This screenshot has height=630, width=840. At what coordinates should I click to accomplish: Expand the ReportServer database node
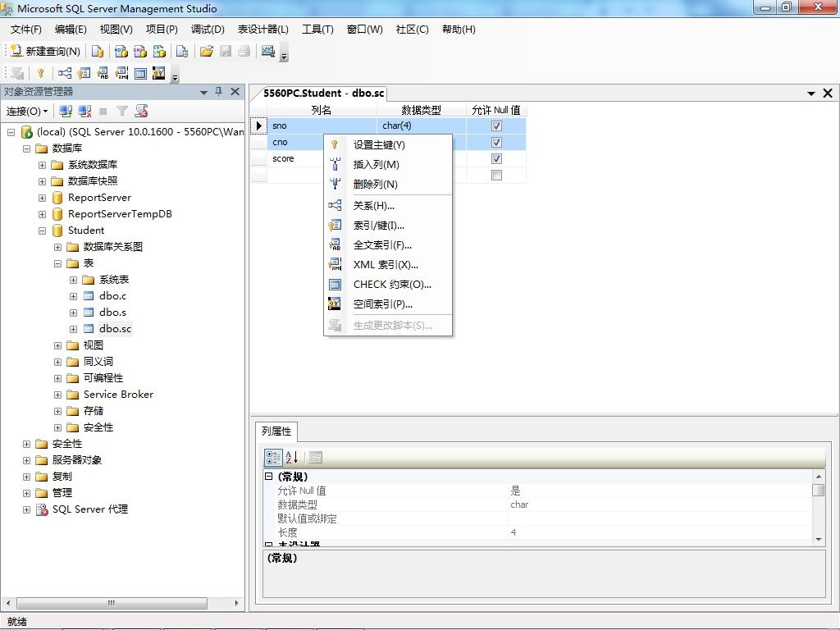(x=42, y=198)
